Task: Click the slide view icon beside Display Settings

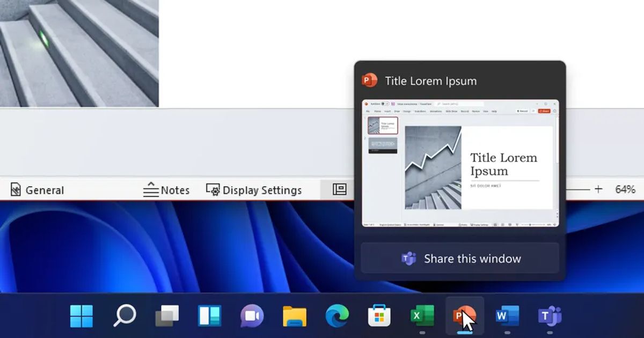Action: tap(339, 189)
